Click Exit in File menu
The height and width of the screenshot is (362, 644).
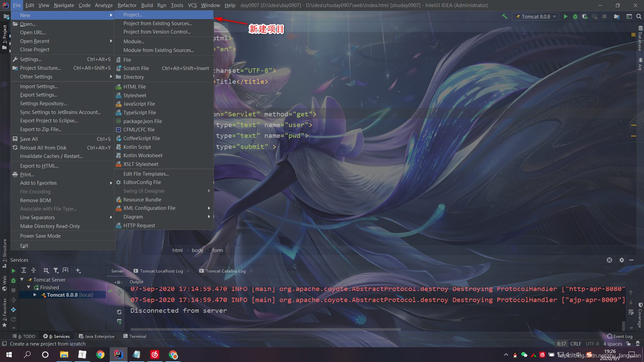pos(63,246)
